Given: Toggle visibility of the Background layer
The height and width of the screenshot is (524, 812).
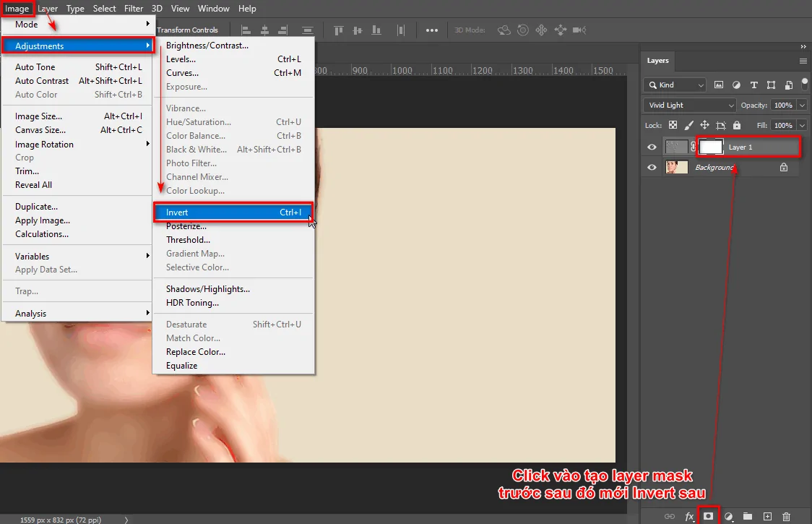Looking at the screenshot, I should tap(652, 167).
